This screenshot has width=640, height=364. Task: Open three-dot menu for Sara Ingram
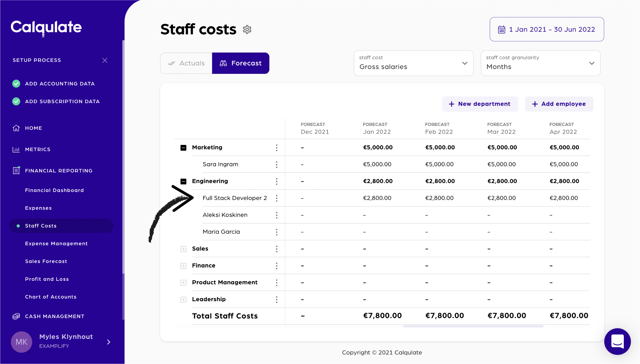pyautogui.click(x=277, y=165)
